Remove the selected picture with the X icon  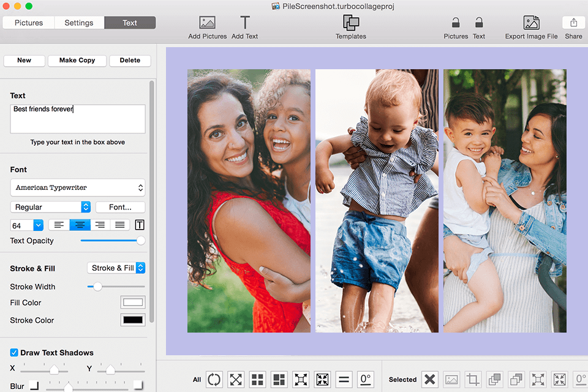[x=430, y=379]
